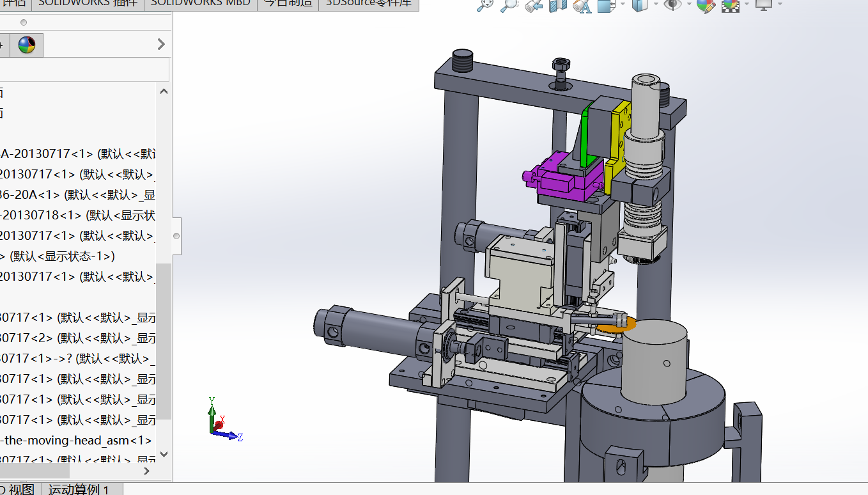This screenshot has width=868, height=495.
Task: Click the Zoom to Fit magnifier icon
Action: [486, 5]
